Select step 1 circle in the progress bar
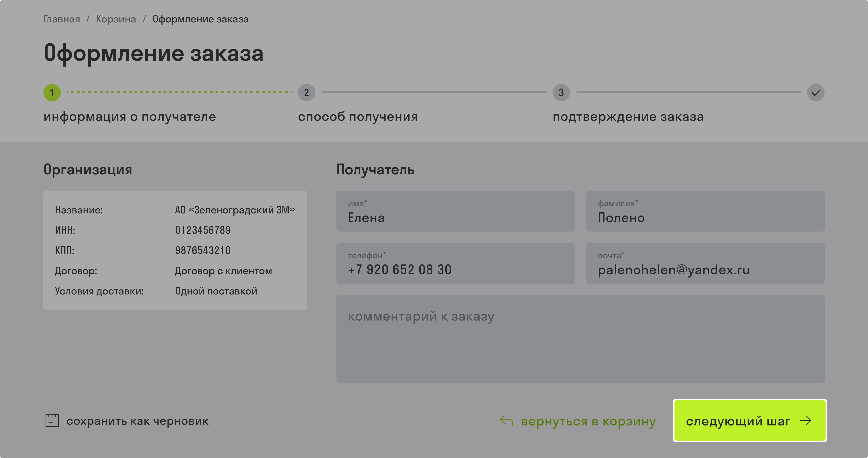 pos(52,92)
